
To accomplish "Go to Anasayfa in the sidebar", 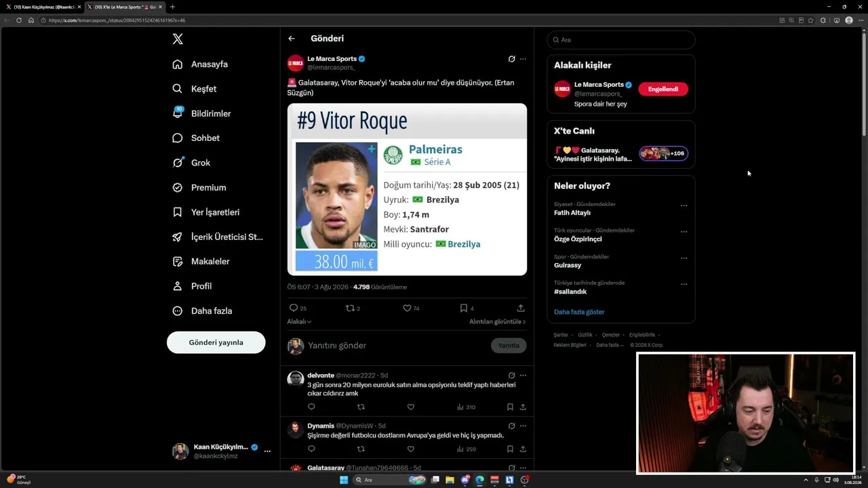I will point(200,64).
